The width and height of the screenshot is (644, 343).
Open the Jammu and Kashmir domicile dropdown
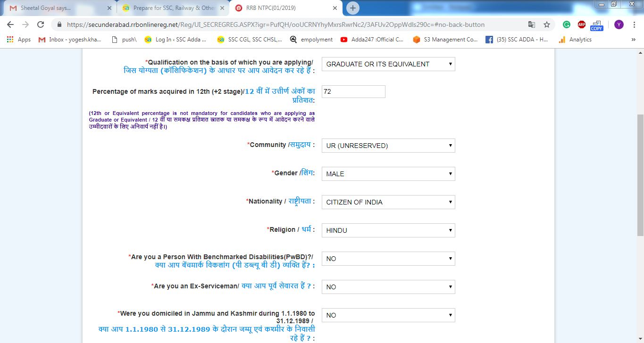pos(388,315)
